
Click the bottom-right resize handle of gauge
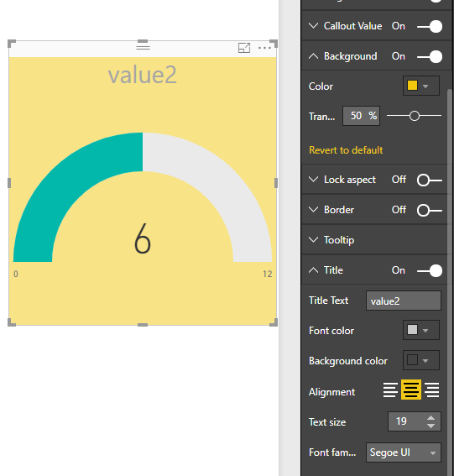tap(274, 322)
